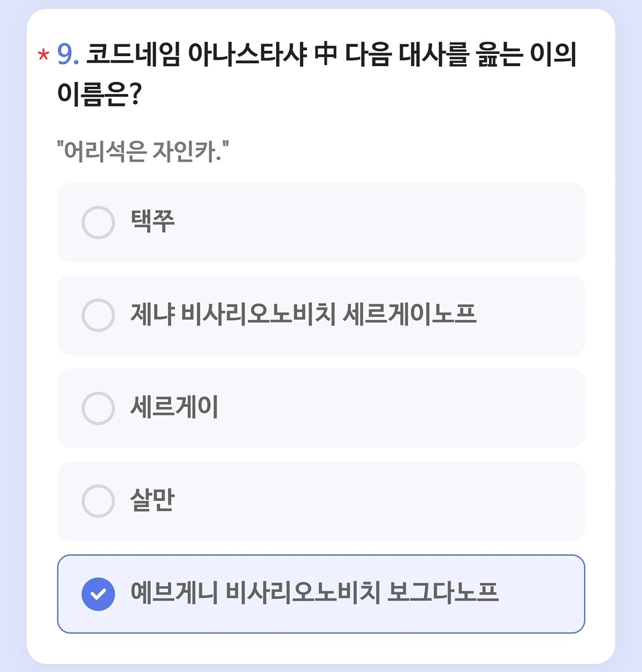
Task: Click the quote text "어리석은 자인카."
Action: tap(143, 152)
